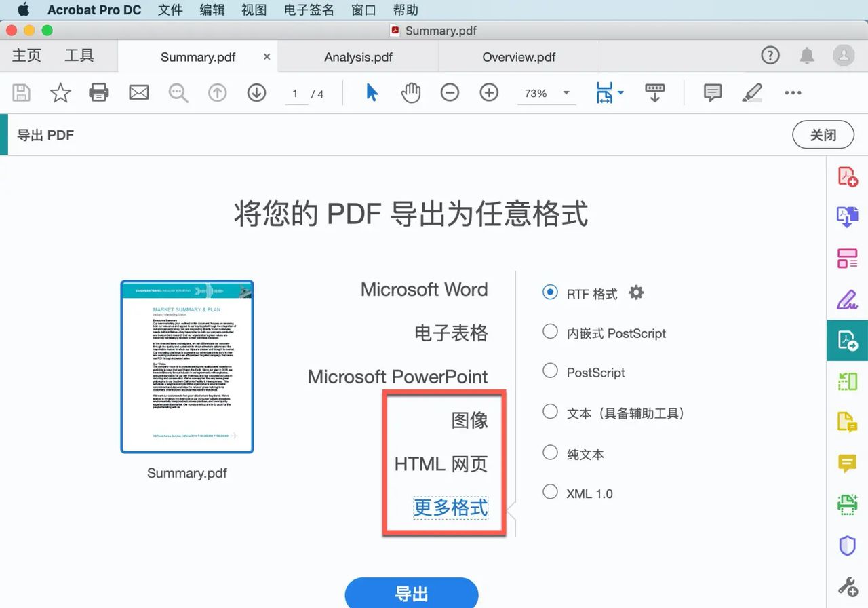
Task: Open Create PDF tool in sidebar
Action: point(848,176)
